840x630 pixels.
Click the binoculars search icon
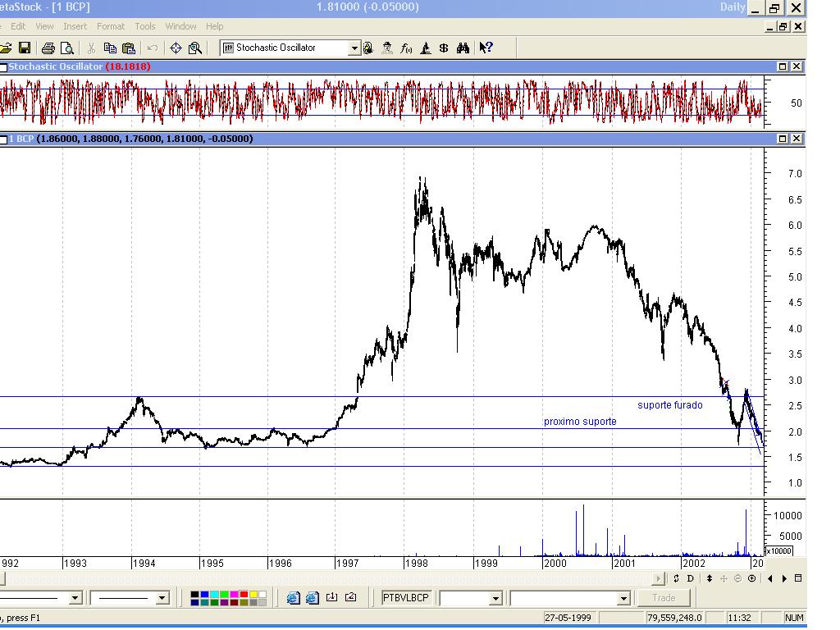point(463,48)
